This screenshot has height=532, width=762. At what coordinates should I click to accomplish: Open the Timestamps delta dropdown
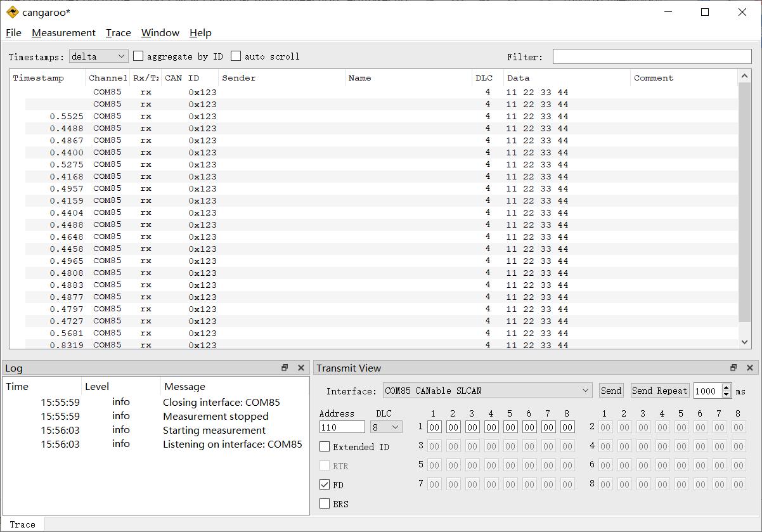tap(99, 56)
